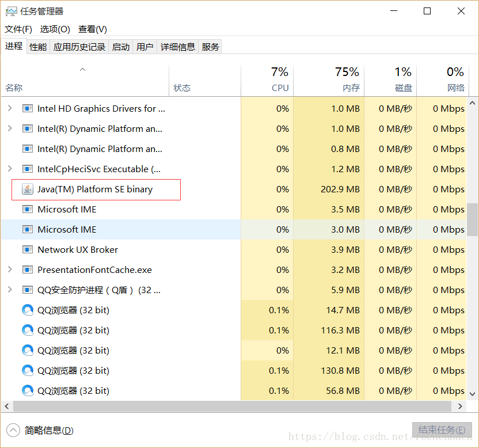Select the Network UX Broker row

click(234, 250)
